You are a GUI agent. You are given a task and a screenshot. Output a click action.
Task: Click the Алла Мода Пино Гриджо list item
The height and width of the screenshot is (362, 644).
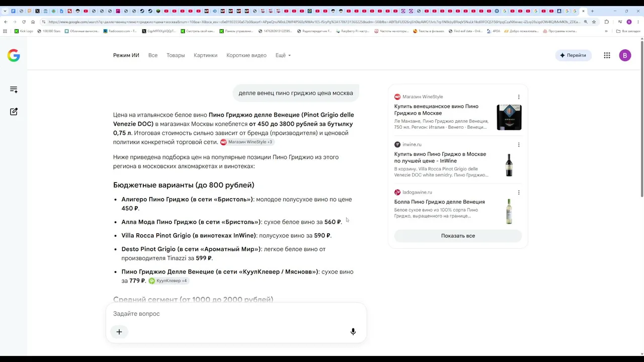[x=231, y=222]
